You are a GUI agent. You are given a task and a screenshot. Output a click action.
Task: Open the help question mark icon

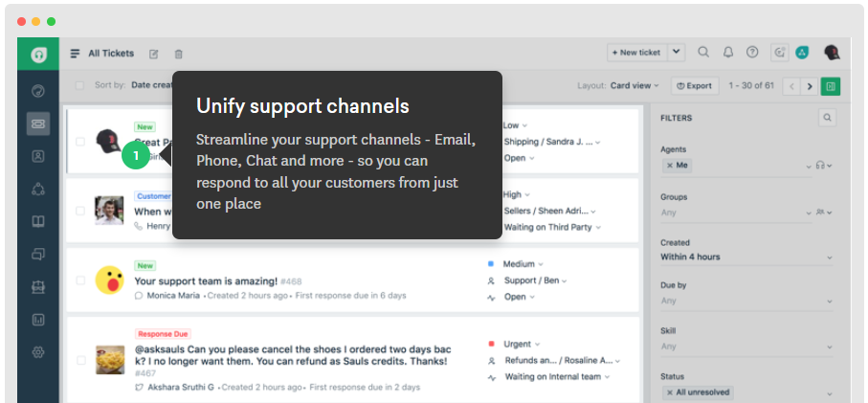click(752, 53)
